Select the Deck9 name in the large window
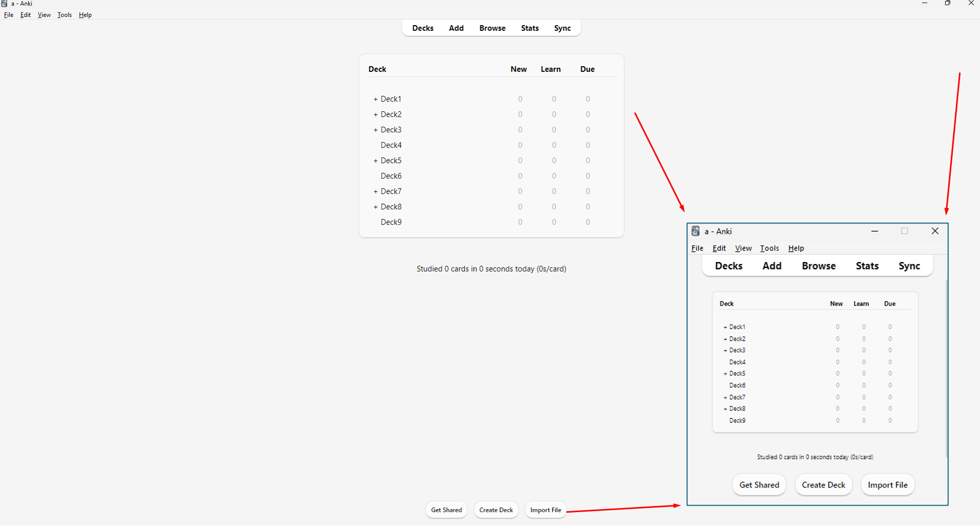 (x=391, y=222)
